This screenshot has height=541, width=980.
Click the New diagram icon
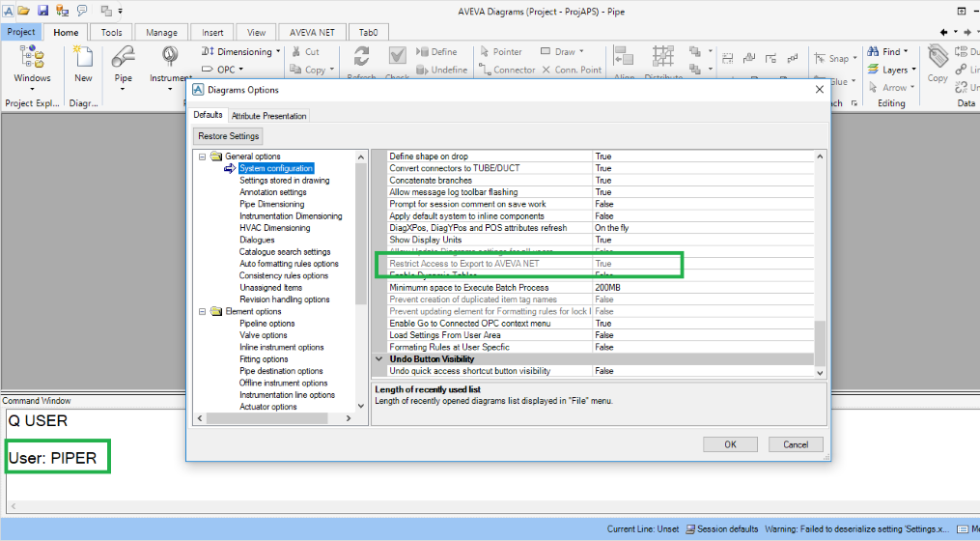(x=84, y=60)
